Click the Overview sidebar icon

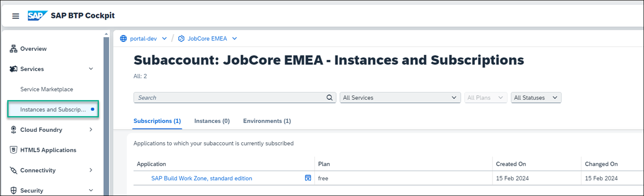click(x=14, y=49)
